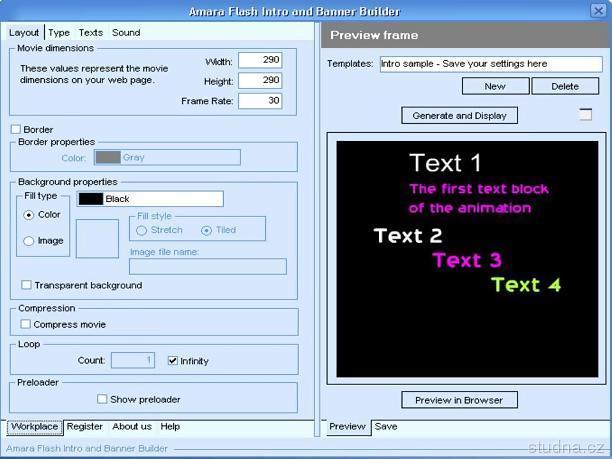
Task: Switch to the Layout tab
Action: click(x=24, y=32)
